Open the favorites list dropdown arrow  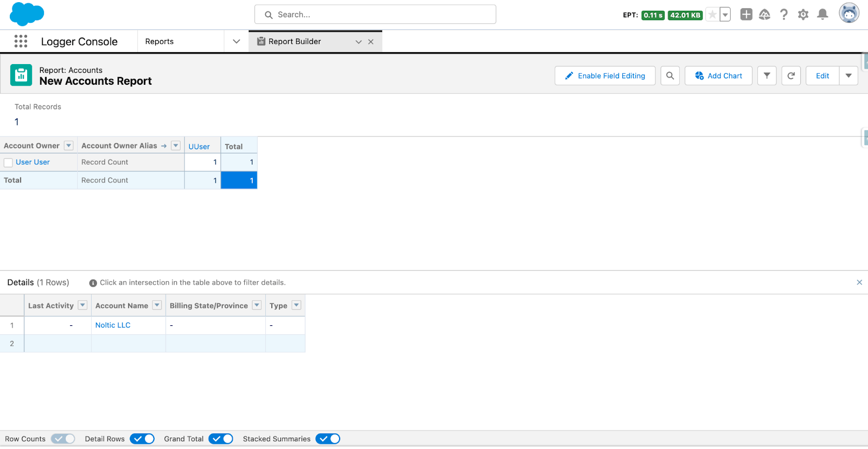coord(725,15)
